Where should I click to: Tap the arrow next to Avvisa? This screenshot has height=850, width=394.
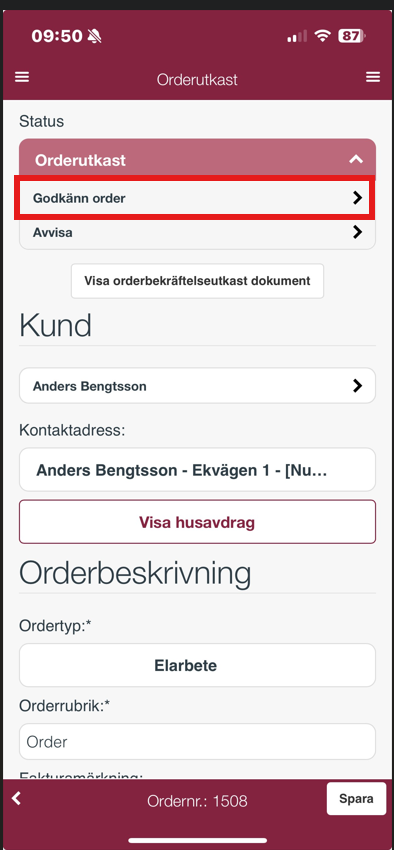pyautogui.click(x=357, y=232)
